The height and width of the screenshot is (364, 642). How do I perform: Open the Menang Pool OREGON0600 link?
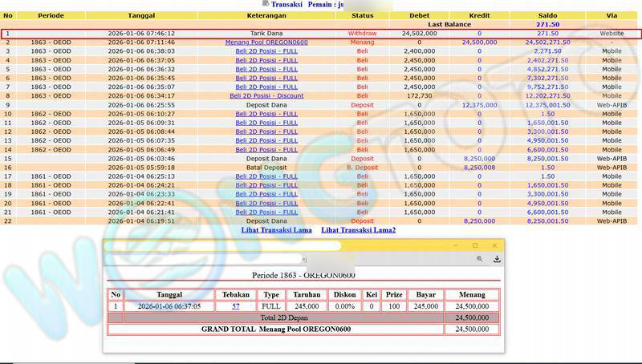coord(266,42)
